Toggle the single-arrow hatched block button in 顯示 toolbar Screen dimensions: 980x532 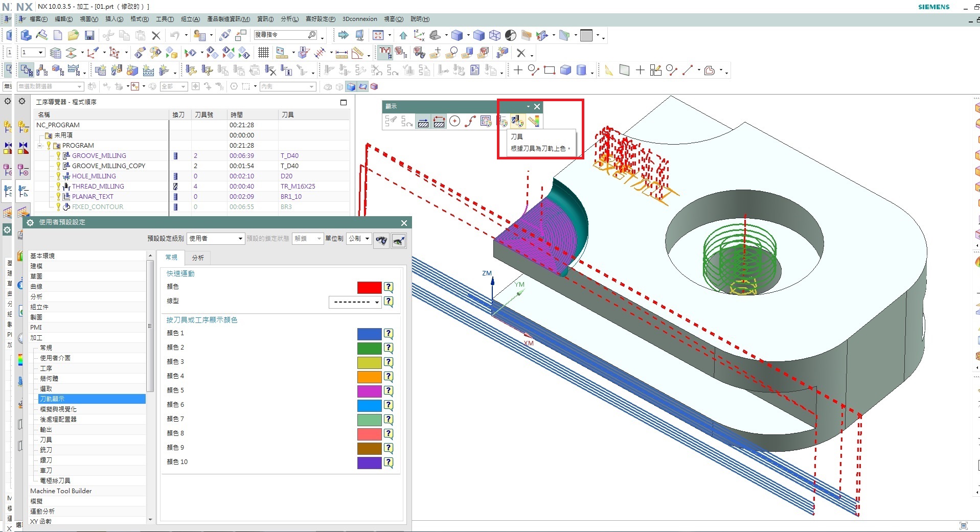pyautogui.click(x=423, y=121)
